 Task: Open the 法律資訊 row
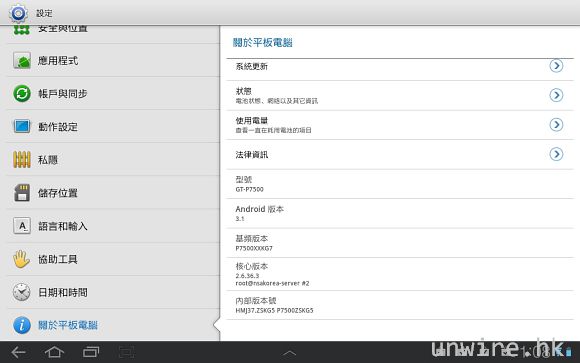click(400, 155)
